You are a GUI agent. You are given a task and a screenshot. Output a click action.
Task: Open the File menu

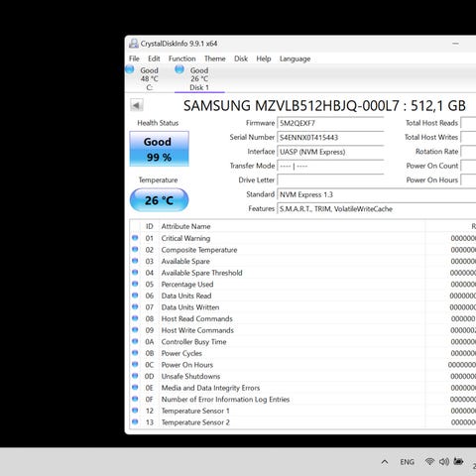point(134,59)
